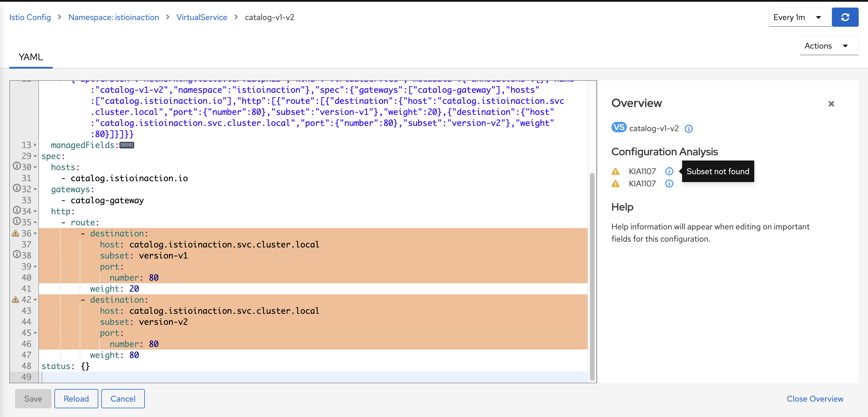The height and width of the screenshot is (417, 868).
Task: Click the second KIA1107 info icon
Action: tap(669, 183)
